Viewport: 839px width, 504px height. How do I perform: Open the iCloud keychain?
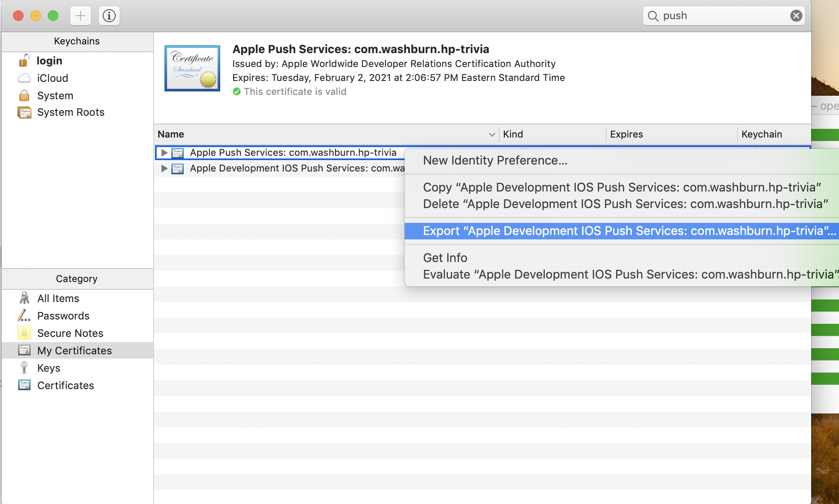pyautogui.click(x=53, y=78)
